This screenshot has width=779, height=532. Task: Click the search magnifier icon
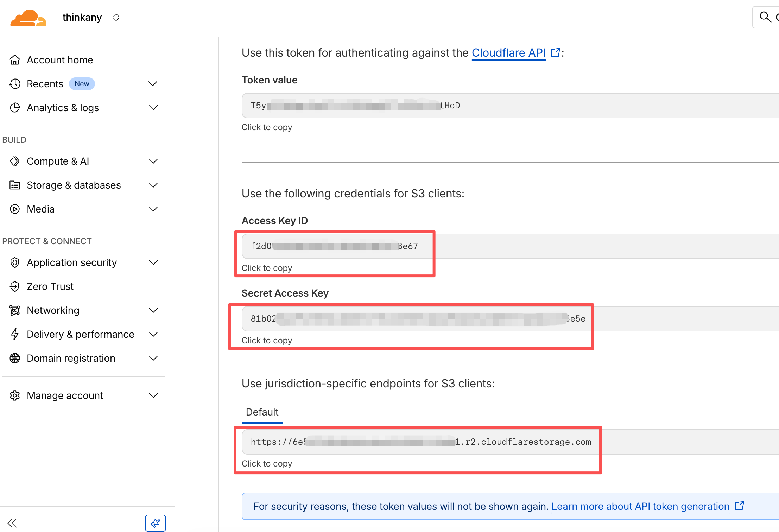765,17
